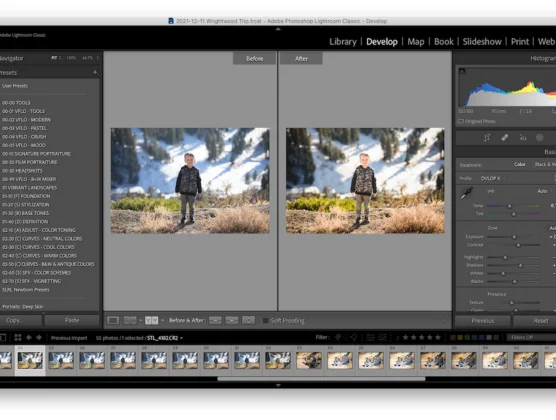Pick the White Balance eyedropper tool
Image resolution: width=556 pixels, height=420 pixels.
tap(466, 193)
